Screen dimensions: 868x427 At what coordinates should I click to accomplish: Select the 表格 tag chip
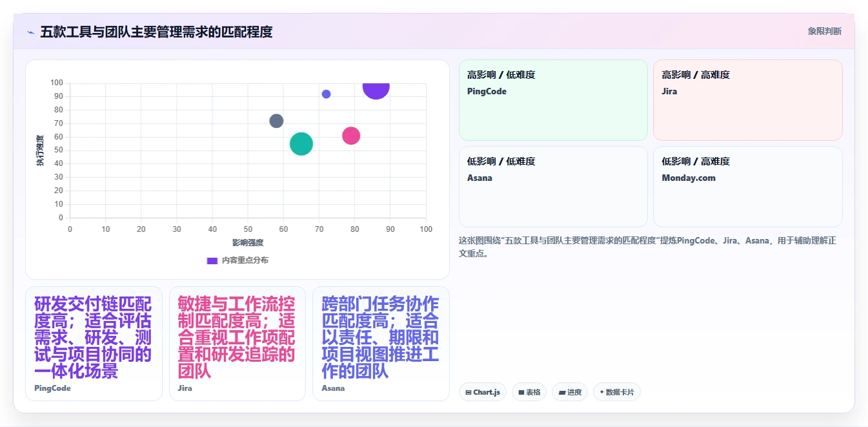529,392
